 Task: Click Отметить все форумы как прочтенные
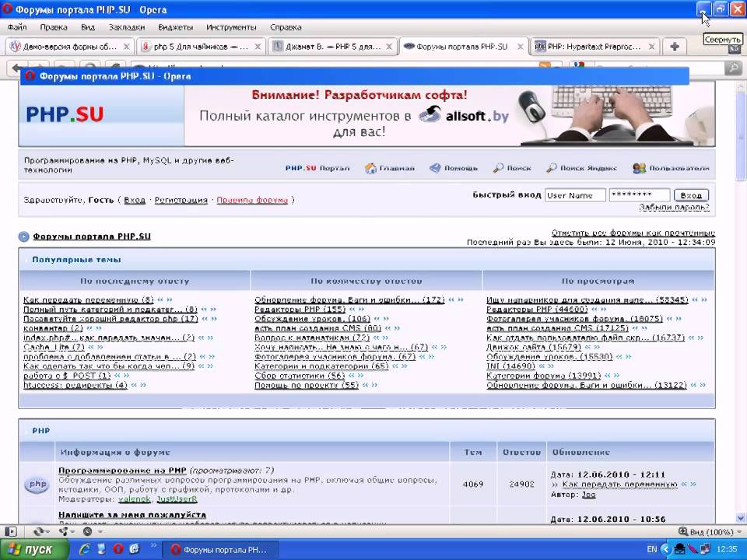coord(633,233)
